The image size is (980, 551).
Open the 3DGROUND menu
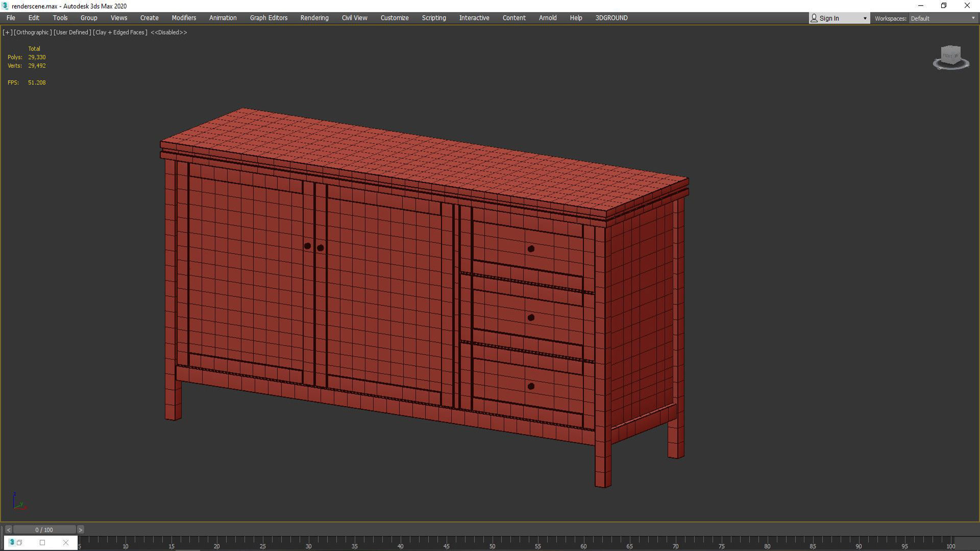[x=611, y=18]
